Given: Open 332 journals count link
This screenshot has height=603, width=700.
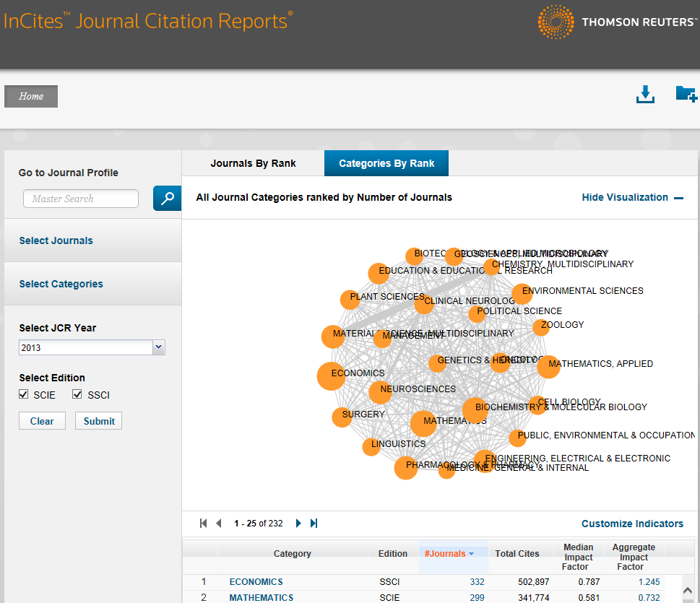Looking at the screenshot, I should pos(477,581).
